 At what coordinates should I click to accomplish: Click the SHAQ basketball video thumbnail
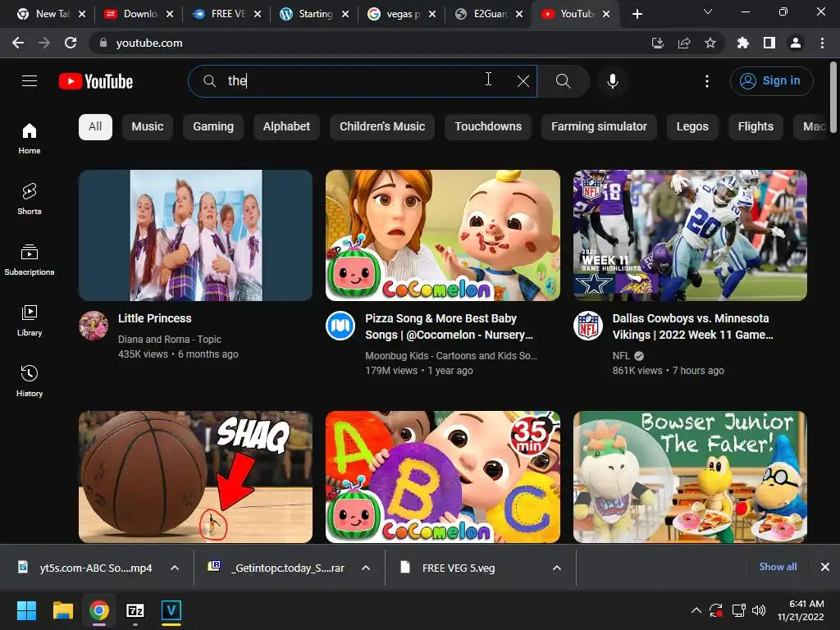pos(195,477)
